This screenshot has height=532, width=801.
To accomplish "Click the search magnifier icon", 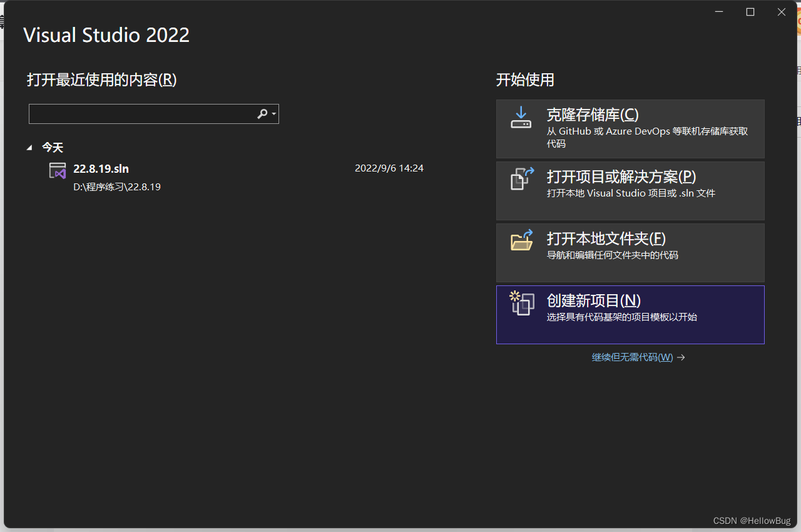I will [x=262, y=113].
